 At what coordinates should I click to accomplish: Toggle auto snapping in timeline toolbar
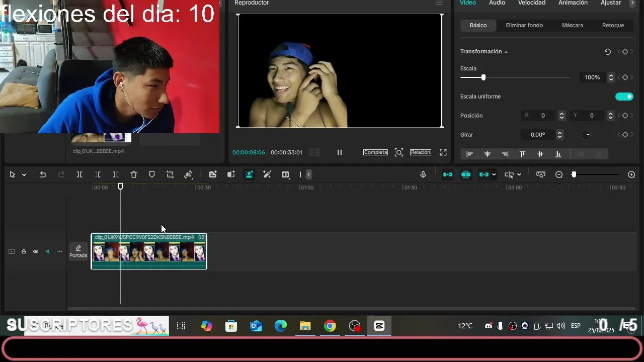466,174
